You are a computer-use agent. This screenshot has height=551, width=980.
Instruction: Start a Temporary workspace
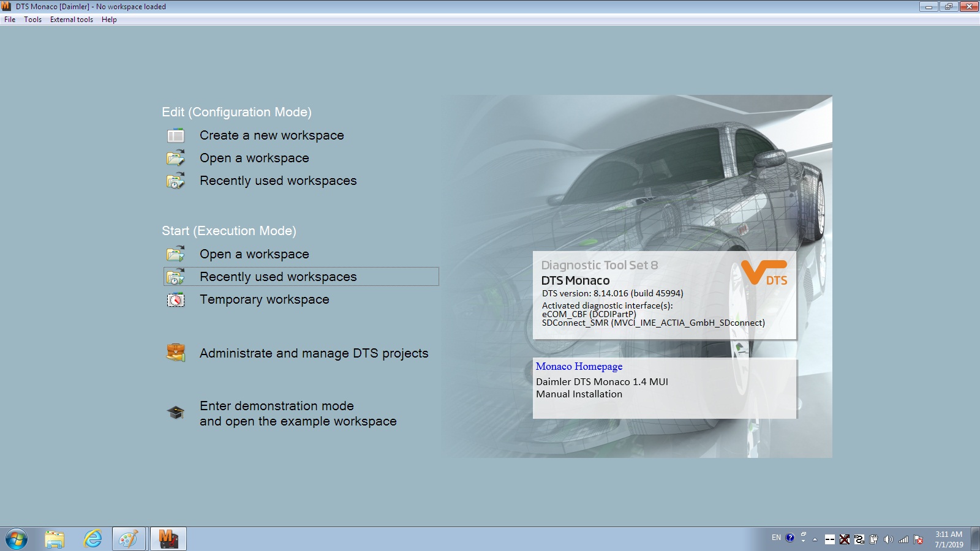pyautogui.click(x=265, y=299)
